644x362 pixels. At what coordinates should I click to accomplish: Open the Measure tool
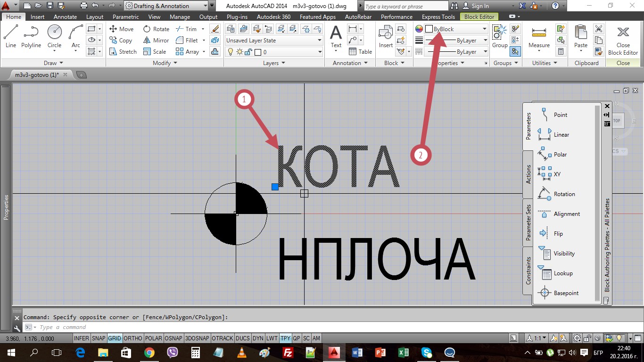(x=539, y=37)
